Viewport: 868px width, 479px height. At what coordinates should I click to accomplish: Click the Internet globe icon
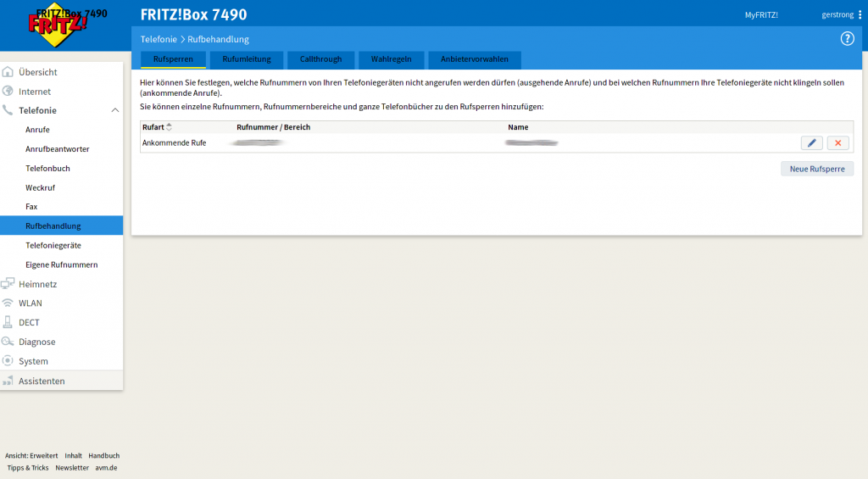(8, 92)
